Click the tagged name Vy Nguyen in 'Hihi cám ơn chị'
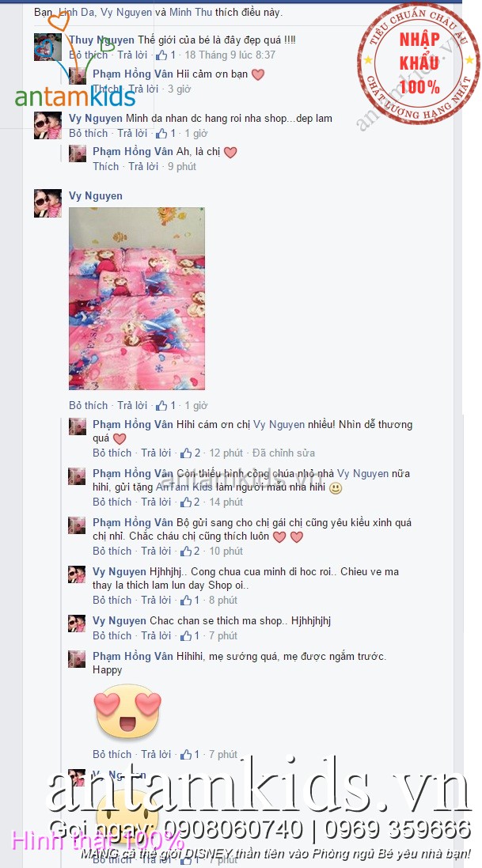Screen dimensions: 482x868 tap(279, 425)
